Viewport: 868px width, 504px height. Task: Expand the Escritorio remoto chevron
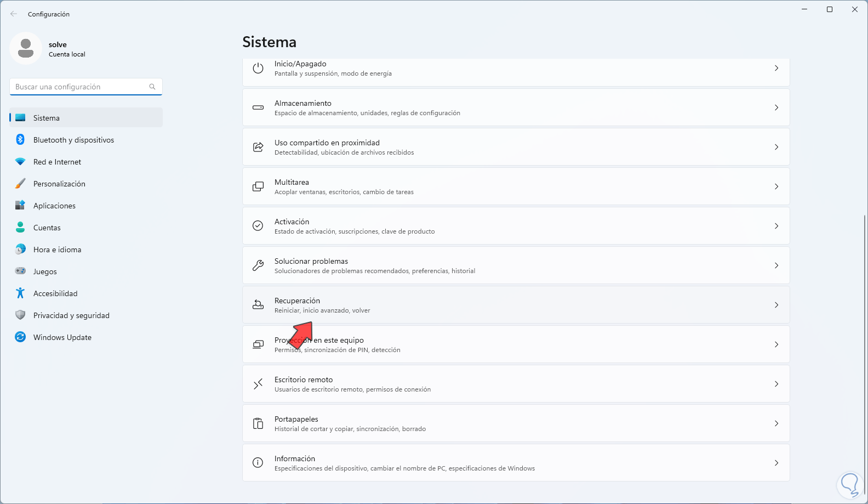776,384
